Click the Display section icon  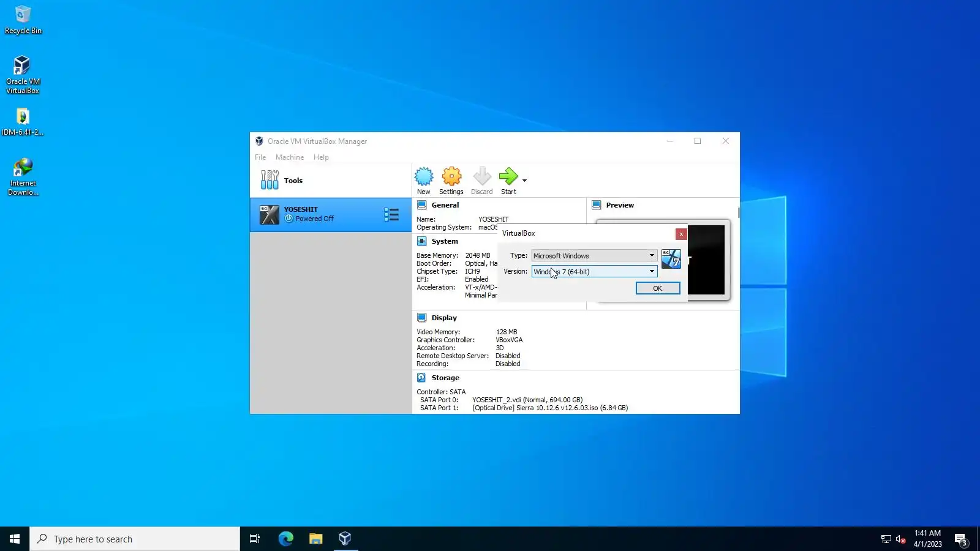click(x=422, y=318)
